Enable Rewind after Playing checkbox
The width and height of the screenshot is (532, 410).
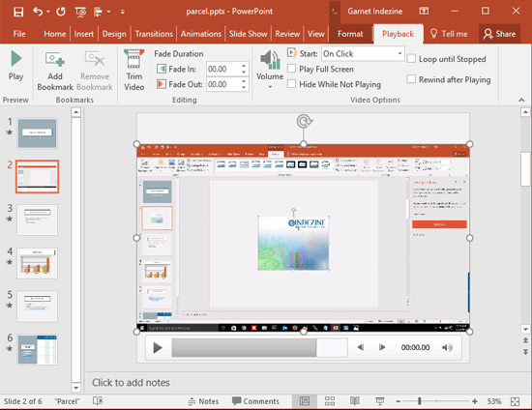(411, 79)
